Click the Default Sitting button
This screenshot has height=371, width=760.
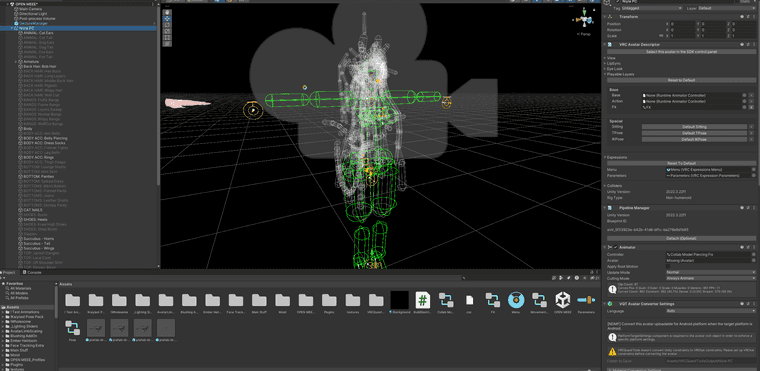coord(694,127)
